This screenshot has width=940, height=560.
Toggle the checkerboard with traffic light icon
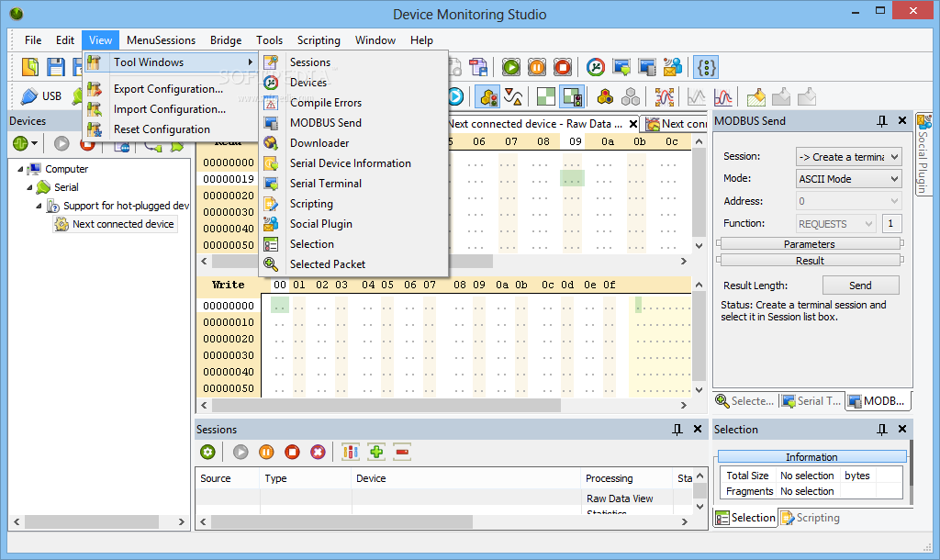[572, 96]
